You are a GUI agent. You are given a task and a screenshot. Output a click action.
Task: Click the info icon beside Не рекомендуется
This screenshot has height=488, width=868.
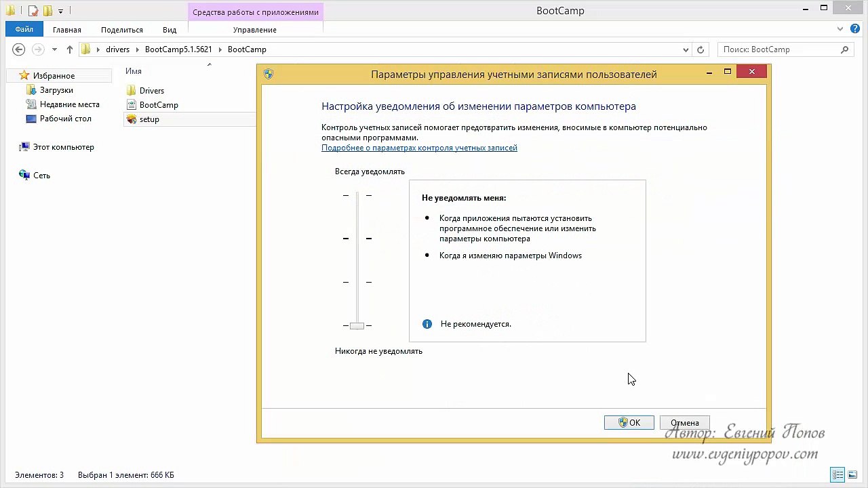pyautogui.click(x=427, y=324)
